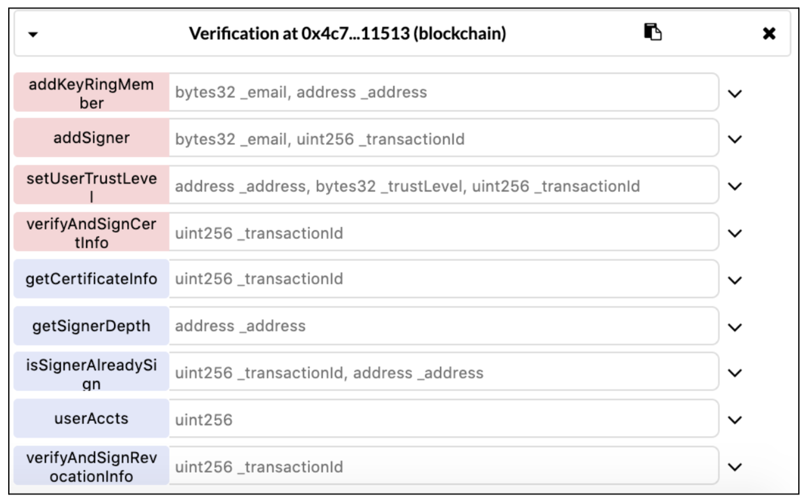This screenshot has height=504, width=812.
Task: Focus the addSigner parameters input
Action: coord(443,139)
